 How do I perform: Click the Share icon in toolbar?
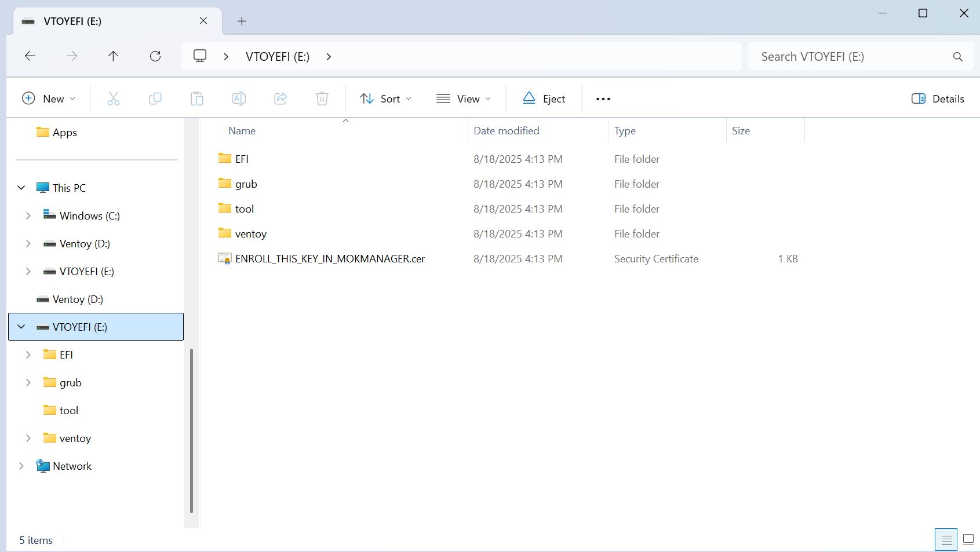tap(280, 99)
